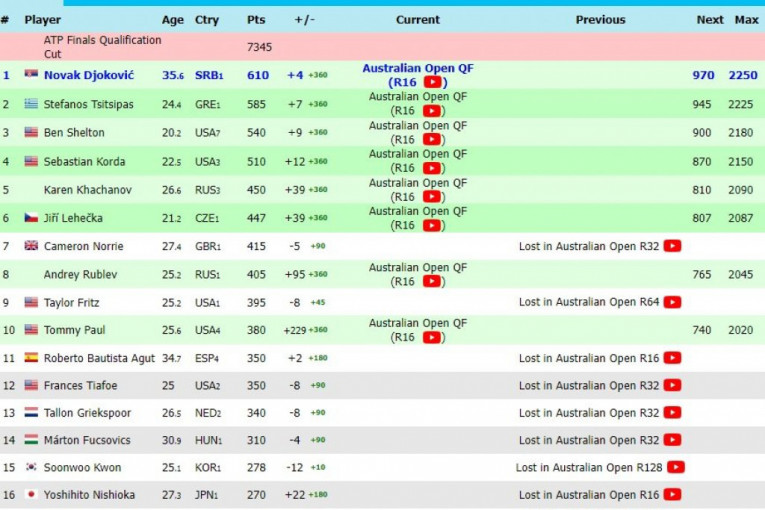The width and height of the screenshot is (765, 510).
Task: Sort by the Age column header
Action: pyautogui.click(x=173, y=19)
